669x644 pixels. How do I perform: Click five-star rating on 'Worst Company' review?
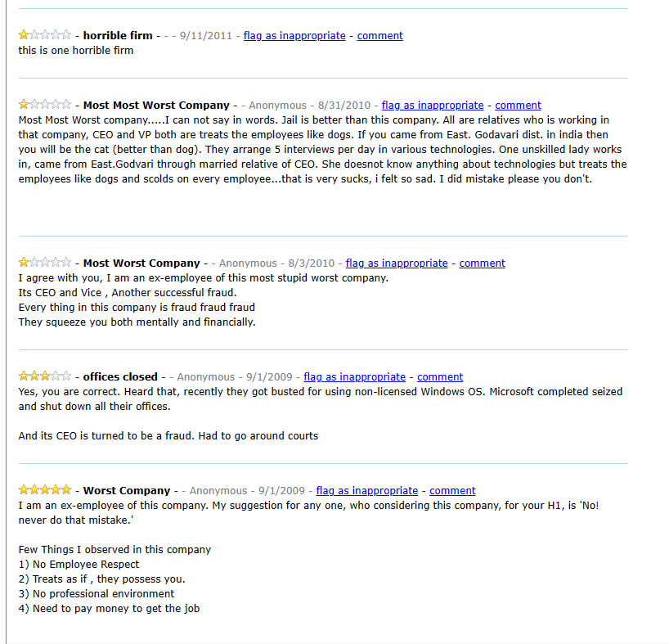point(45,490)
